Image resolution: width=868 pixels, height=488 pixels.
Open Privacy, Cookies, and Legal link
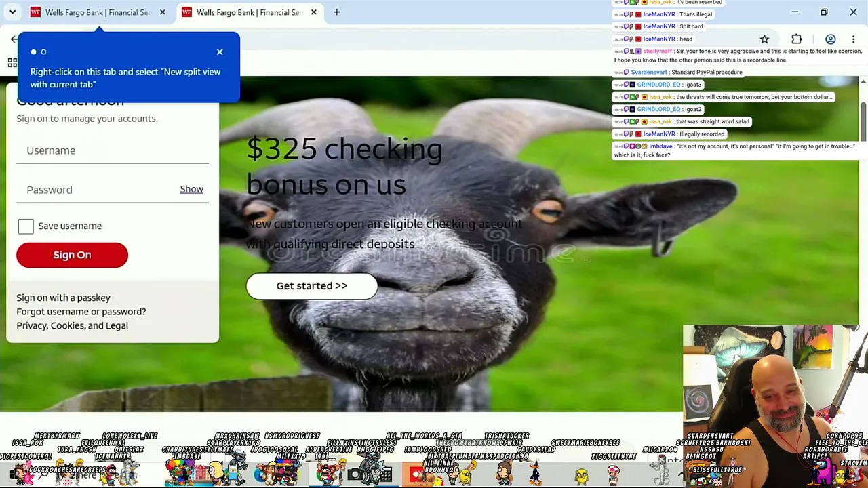[72, 326]
